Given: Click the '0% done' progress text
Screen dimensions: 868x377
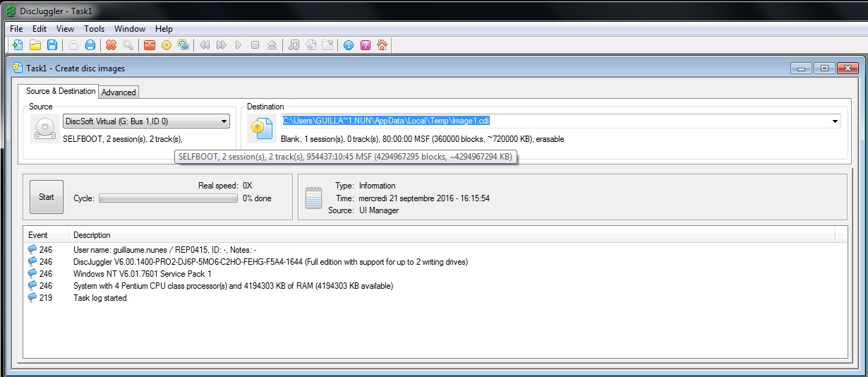Looking at the screenshot, I should click(x=257, y=198).
